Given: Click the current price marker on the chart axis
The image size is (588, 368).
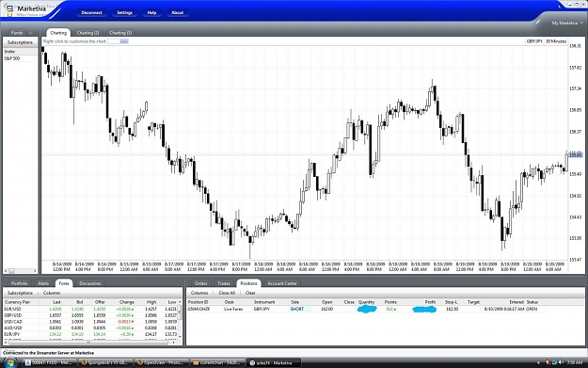Looking at the screenshot, I should [x=576, y=155].
